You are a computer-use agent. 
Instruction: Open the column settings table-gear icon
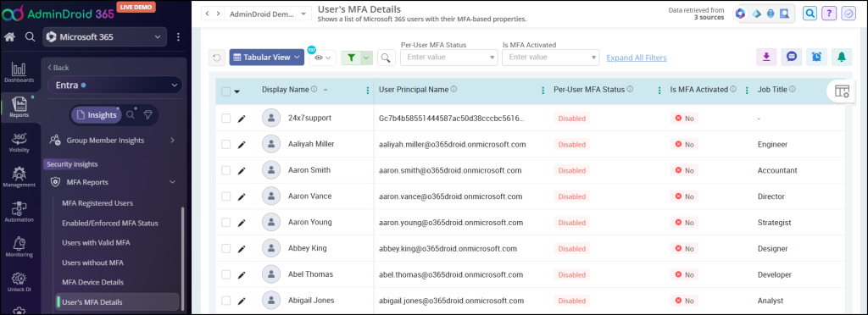point(842,91)
